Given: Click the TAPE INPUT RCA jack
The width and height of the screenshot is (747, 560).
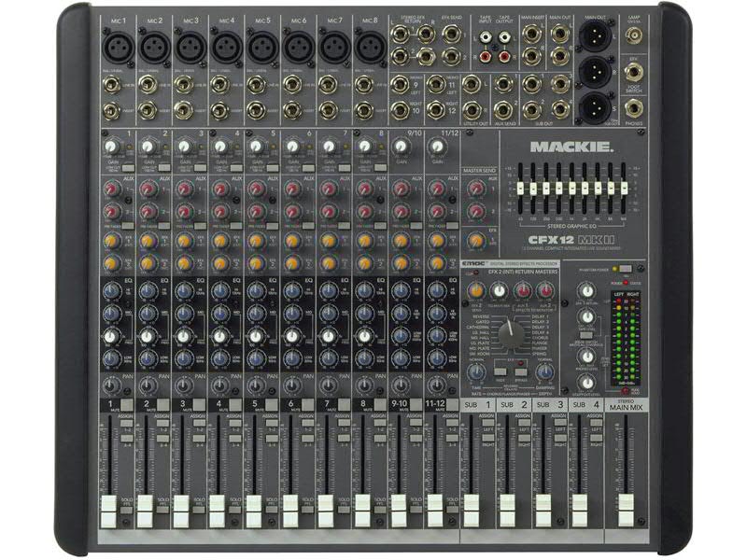Looking at the screenshot, I should (x=486, y=37).
